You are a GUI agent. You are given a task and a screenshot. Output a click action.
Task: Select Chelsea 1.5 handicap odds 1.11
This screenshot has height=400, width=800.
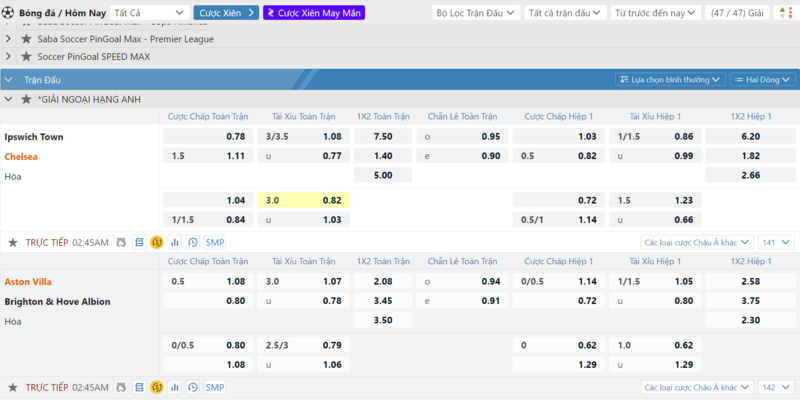tap(208, 156)
